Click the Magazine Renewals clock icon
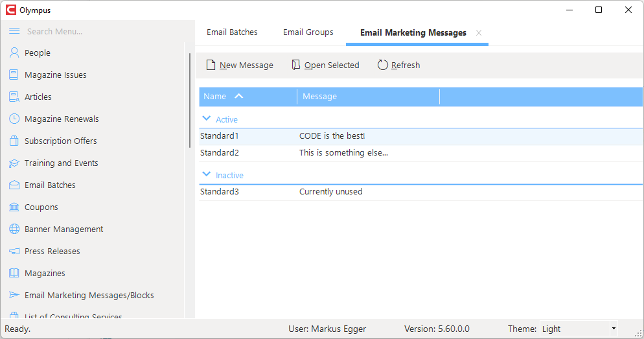Viewport: 644px width, 339px height. click(x=14, y=119)
